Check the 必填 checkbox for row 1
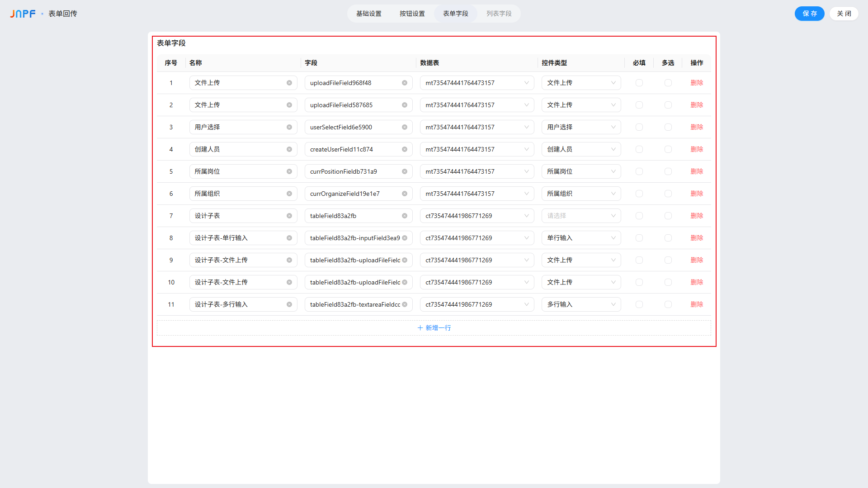868x488 pixels. 639,83
